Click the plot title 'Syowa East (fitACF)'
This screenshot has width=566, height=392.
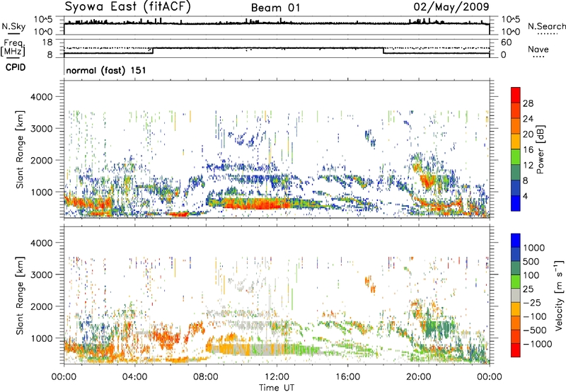pyautogui.click(x=127, y=6)
